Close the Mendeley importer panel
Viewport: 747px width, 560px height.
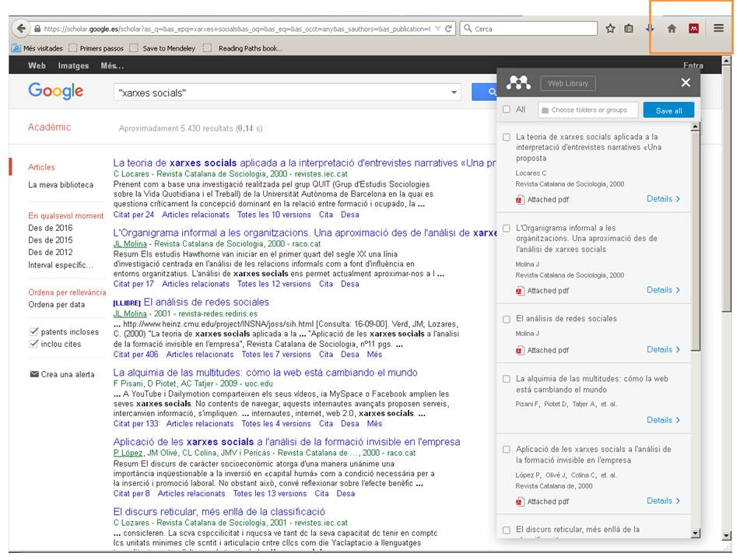click(686, 83)
